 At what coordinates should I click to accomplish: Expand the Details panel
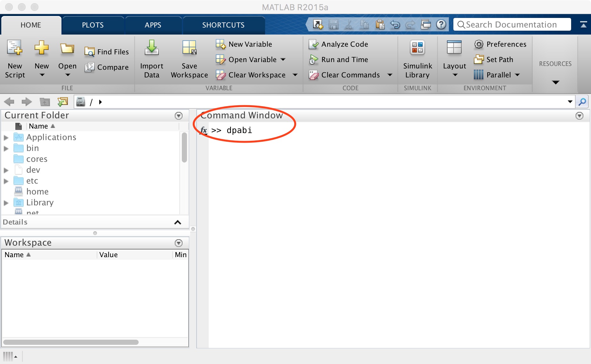tap(178, 222)
